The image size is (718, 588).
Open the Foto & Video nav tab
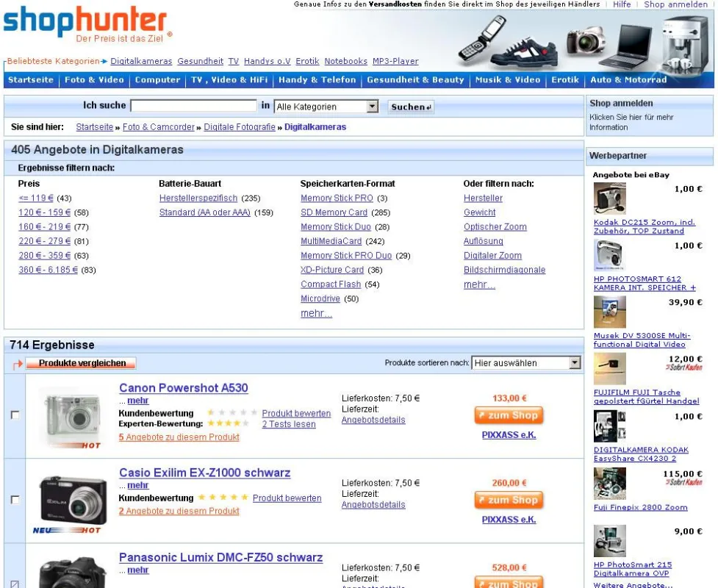(x=94, y=79)
